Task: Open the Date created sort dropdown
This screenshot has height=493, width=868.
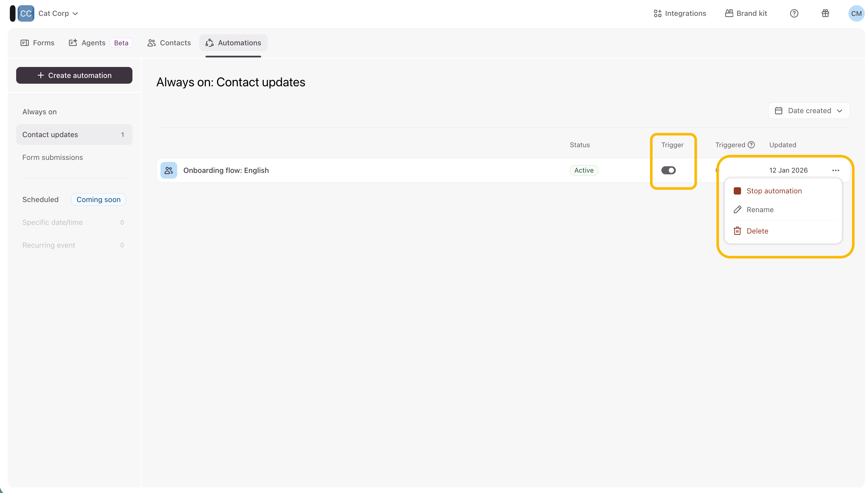Action: [809, 111]
